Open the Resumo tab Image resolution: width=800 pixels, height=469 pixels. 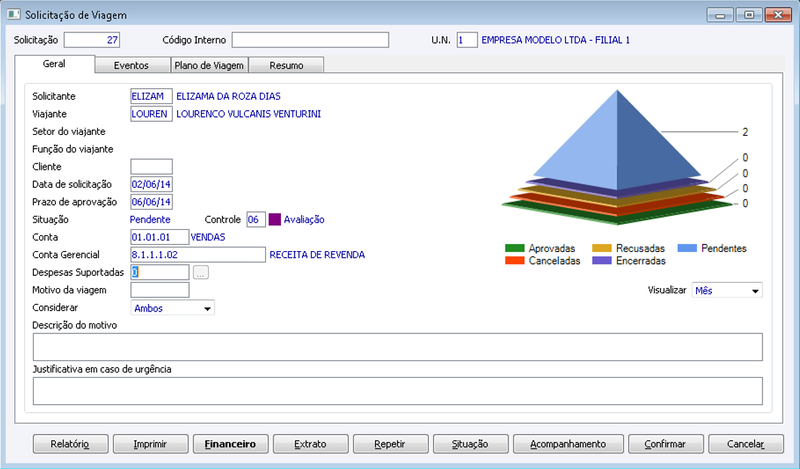click(286, 65)
